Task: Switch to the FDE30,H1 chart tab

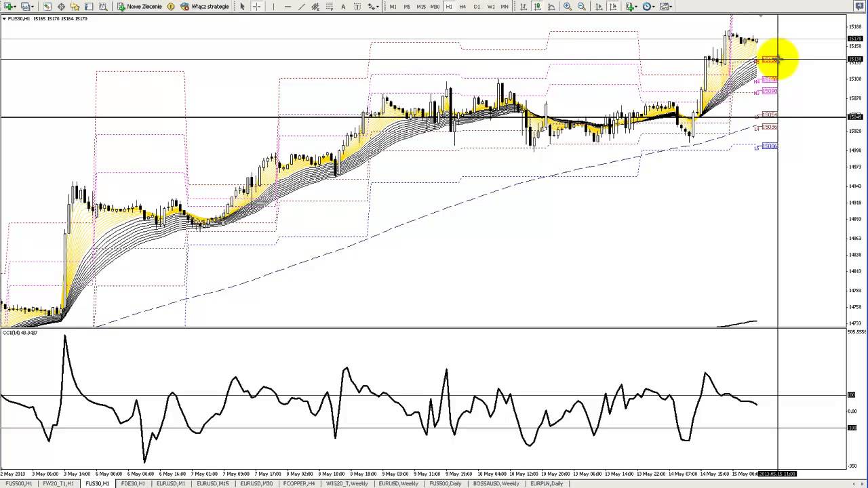Action: pyautogui.click(x=133, y=483)
